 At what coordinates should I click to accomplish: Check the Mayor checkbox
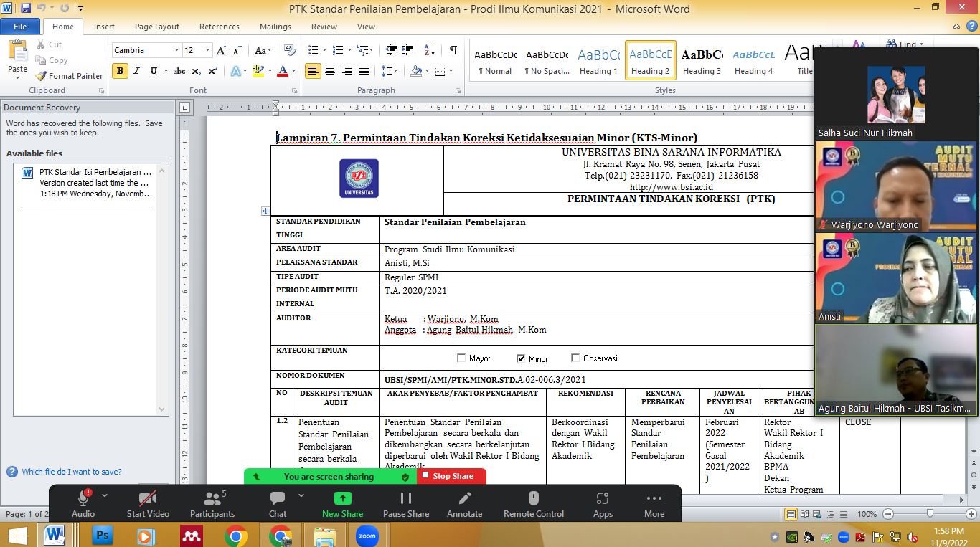[461, 358]
